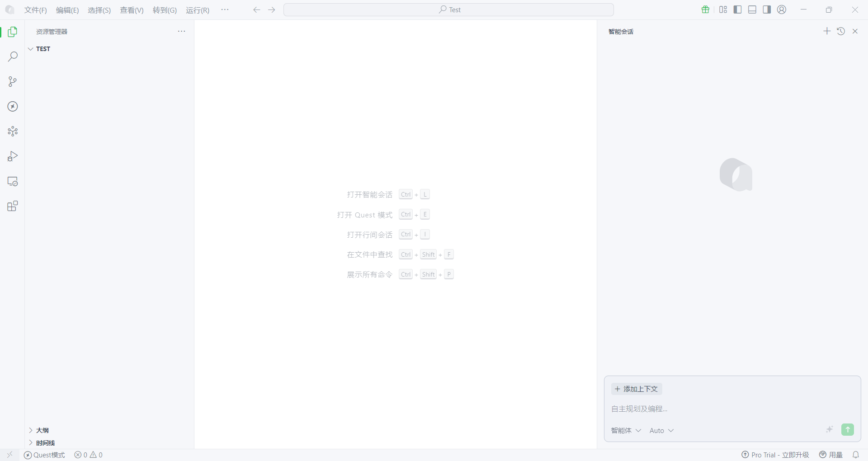
Task: Open the 文件(F) menu
Action: tap(35, 10)
